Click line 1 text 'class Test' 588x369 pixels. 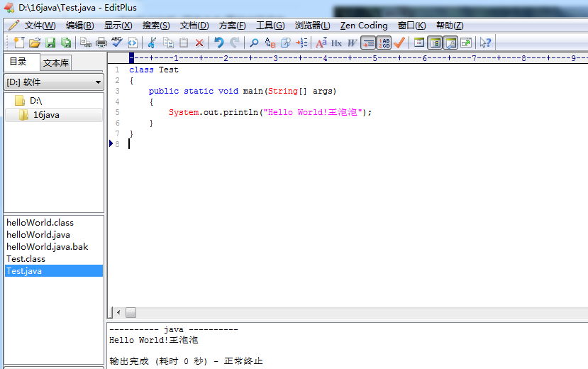click(x=154, y=70)
